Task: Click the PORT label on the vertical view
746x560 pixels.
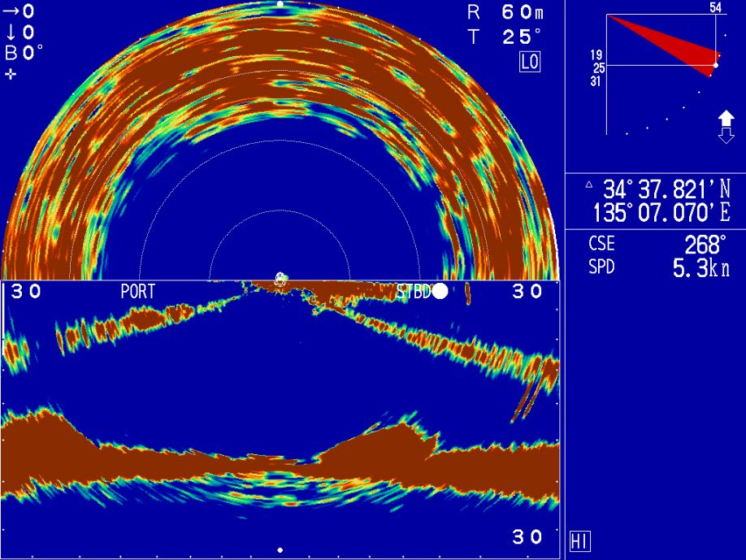Action: (137, 292)
